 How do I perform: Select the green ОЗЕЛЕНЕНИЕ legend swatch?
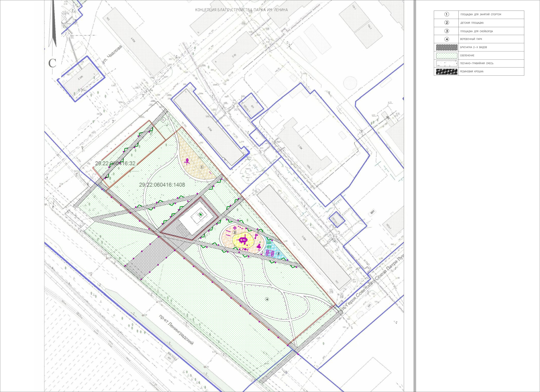coord(447,55)
